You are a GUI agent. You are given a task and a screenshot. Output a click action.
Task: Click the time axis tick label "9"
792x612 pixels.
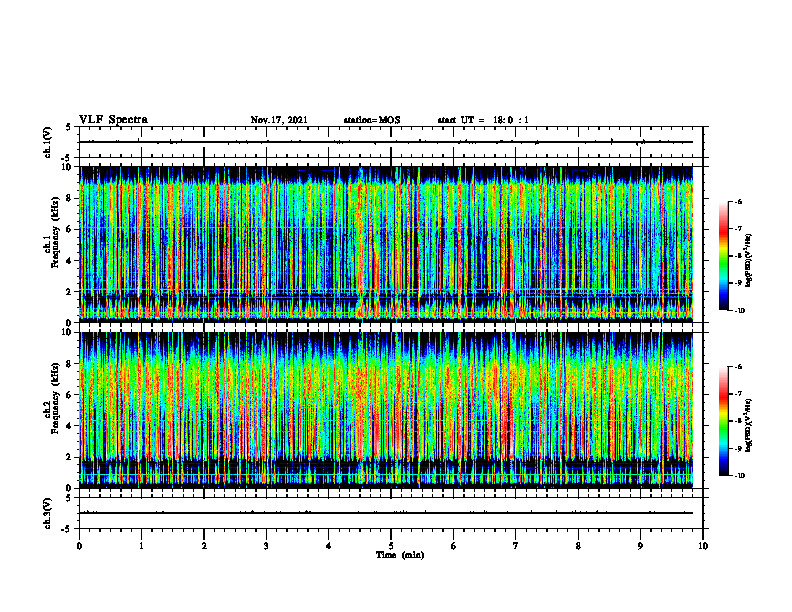(x=640, y=546)
